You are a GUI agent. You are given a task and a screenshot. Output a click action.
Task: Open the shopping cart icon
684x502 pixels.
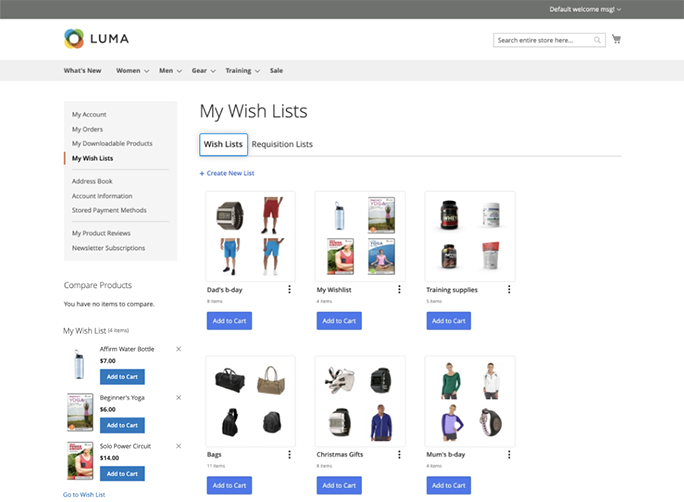(616, 39)
